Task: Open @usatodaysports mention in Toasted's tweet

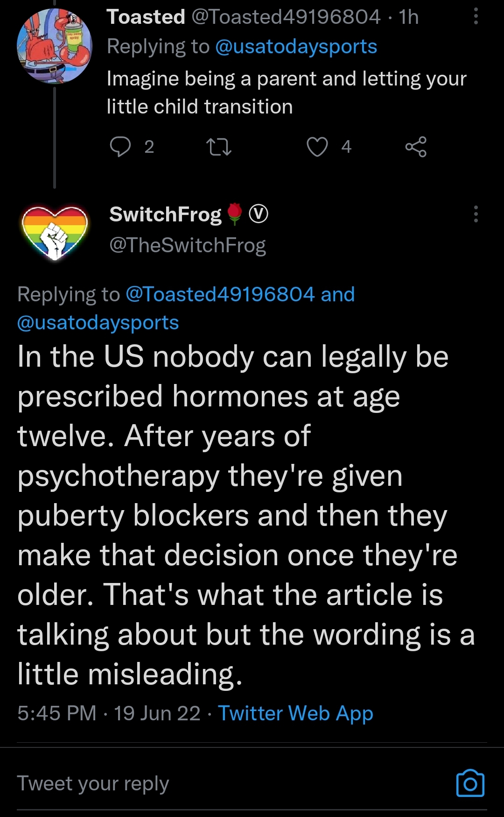Action: coord(296,46)
